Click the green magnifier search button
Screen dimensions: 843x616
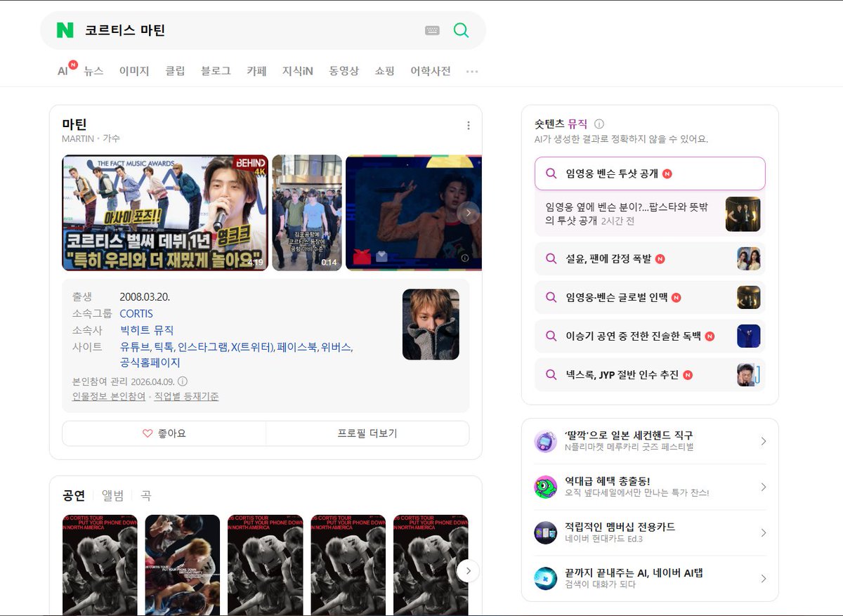point(461,30)
